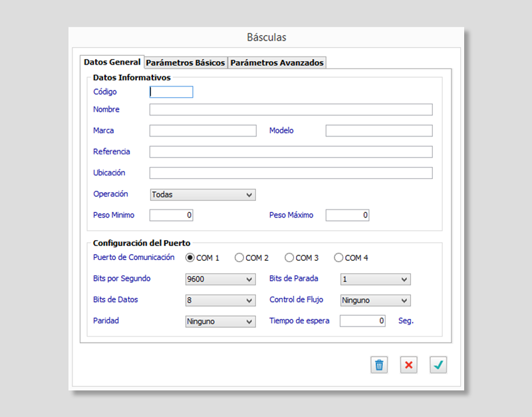The height and width of the screenshot is (417, 532).
Task: Select the COM 1 radio button
Action: [190, 258]
